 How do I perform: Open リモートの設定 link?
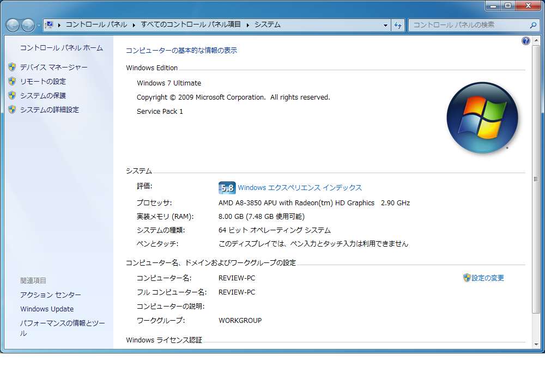click(x=43, y=81)
